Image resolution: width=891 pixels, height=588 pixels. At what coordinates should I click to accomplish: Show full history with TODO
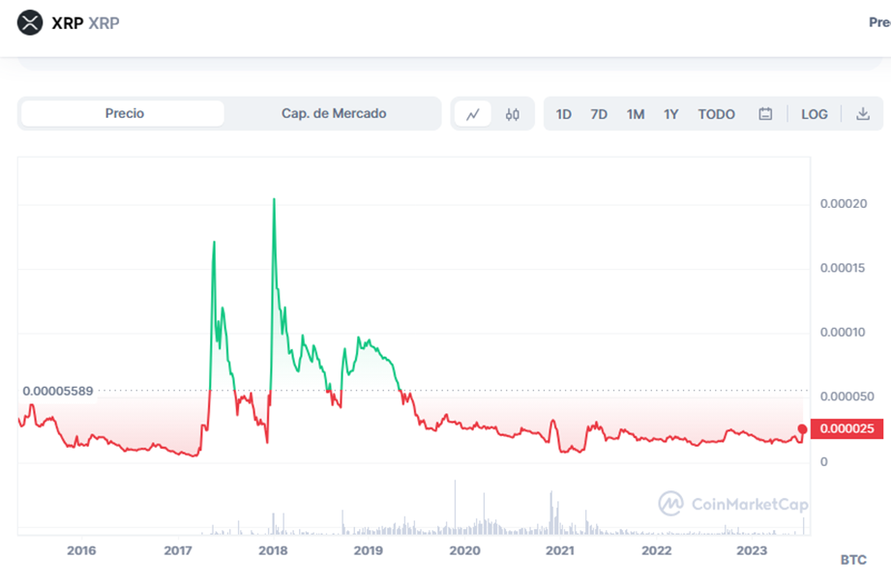[x=716, y=115]
